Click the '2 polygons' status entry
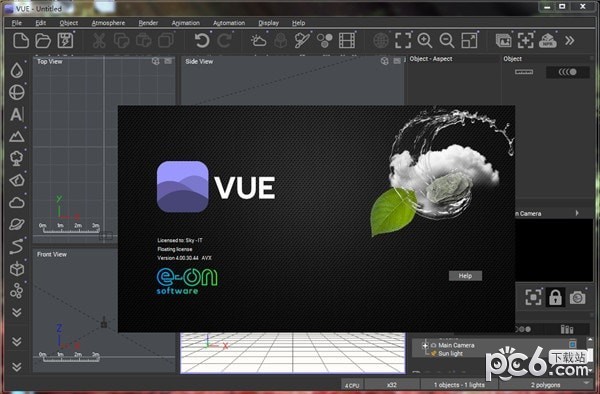600x394 pixels. coord(545,385)
